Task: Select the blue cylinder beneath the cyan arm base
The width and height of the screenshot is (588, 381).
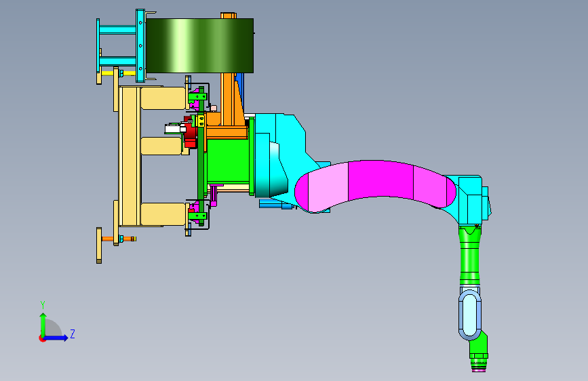Action: point(276,204)
